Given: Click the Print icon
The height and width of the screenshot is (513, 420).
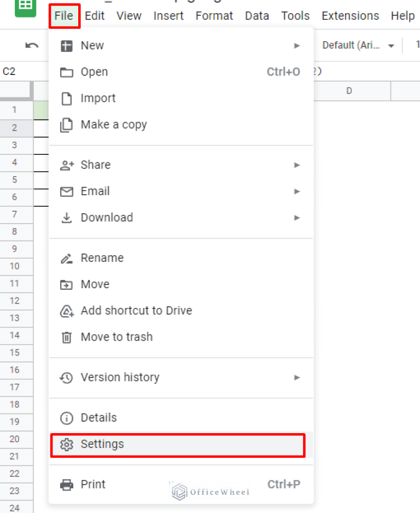Looking at the screenshot, I should [67, 485].
